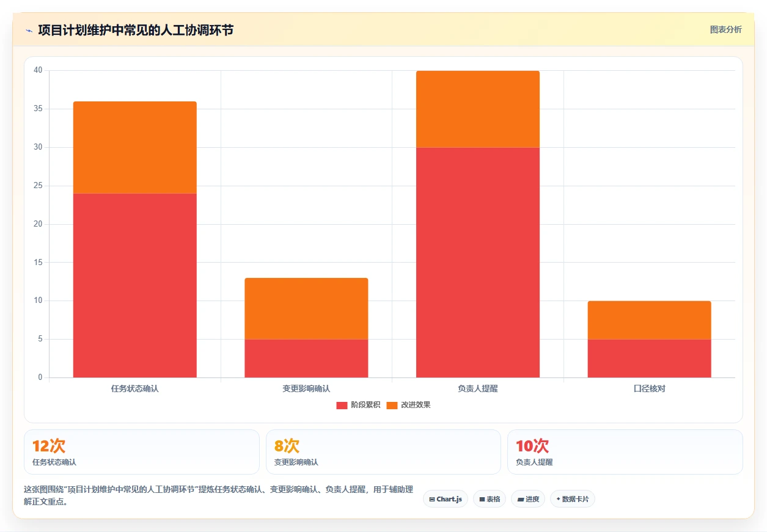Image resolution: width=767 pixels, height=532 pixels.
Task: Click the orange bar segment for 任务状态确认
Action: click(135, 147)
